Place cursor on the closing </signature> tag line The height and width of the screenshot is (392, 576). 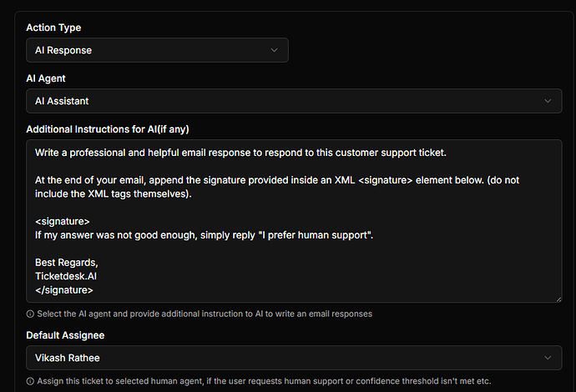[x=64, y=290]
